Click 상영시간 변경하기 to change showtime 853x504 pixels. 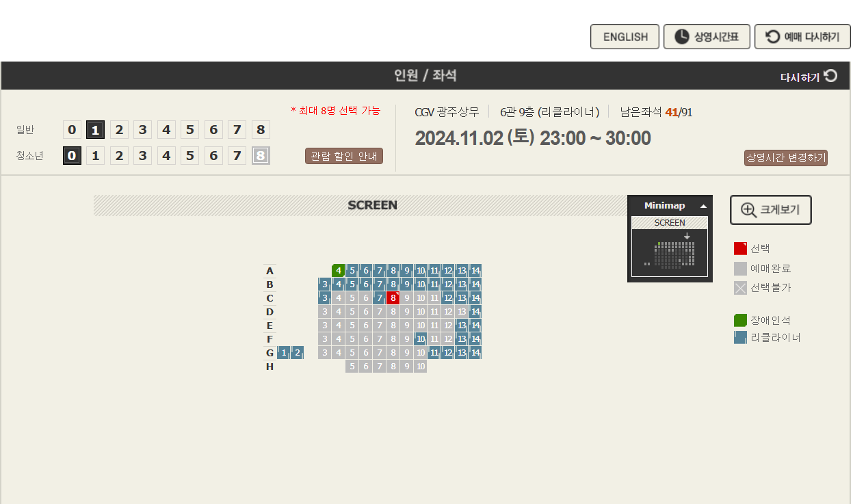pyautogui.click(x=786, y=158)
